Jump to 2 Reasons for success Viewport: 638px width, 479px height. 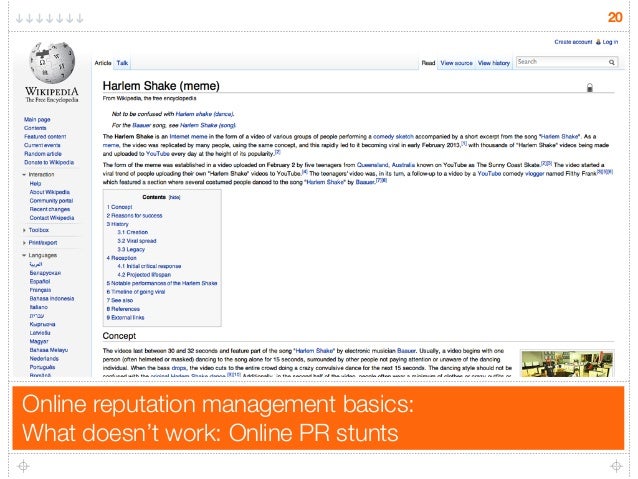[x=134, y=216]
